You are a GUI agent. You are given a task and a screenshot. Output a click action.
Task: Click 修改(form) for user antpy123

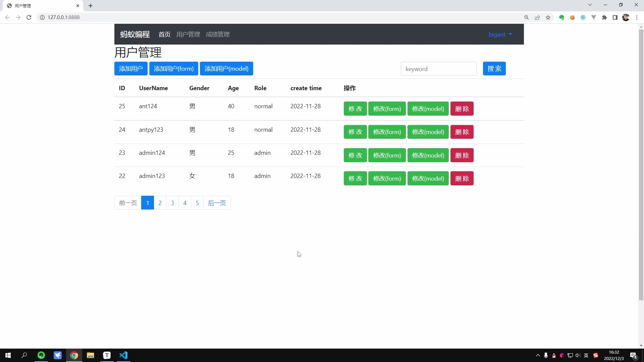[387, 132]
